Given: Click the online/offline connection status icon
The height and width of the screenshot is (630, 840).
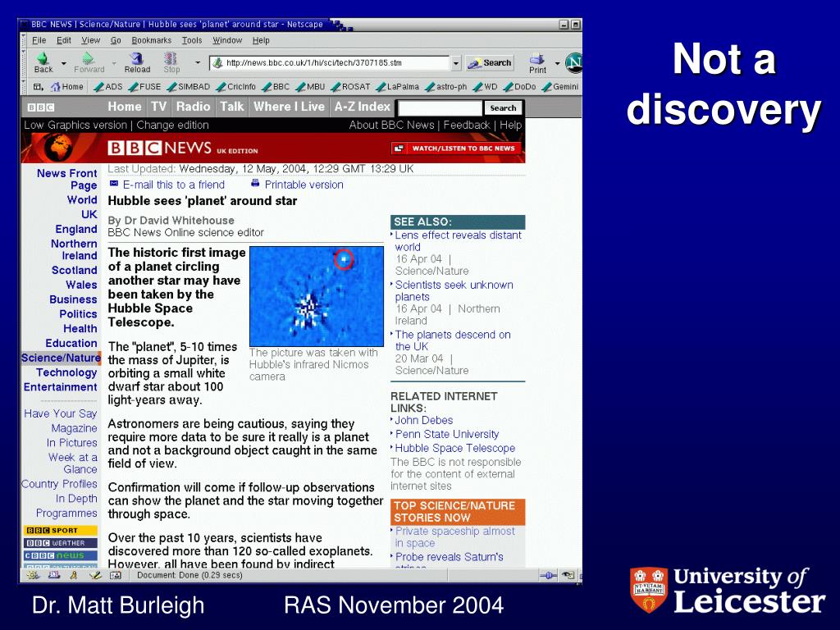Looking at the screenshot, I should pyautogui.click(x=548, y=575).
